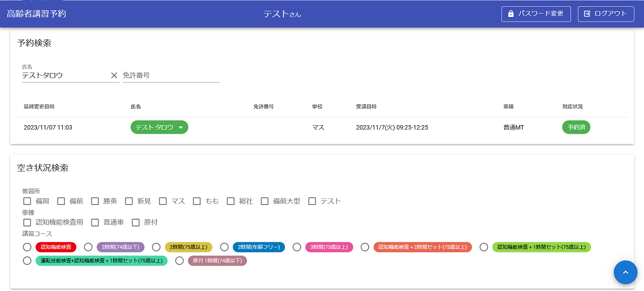
Task: Check the 認知機能検査用 checkbox
Action: point(27,222)
